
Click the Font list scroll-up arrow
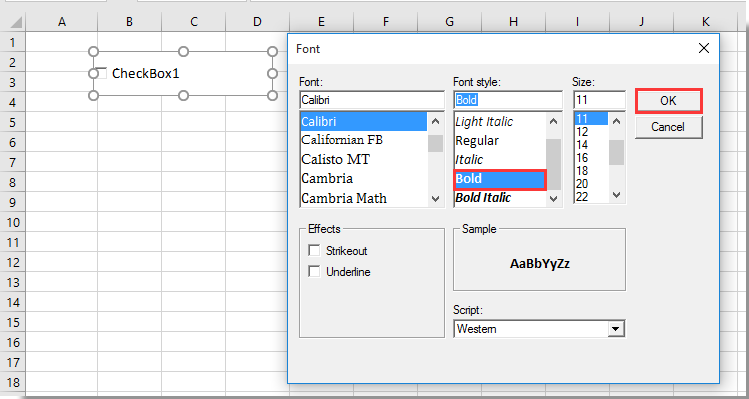click(x=435, y=121)
